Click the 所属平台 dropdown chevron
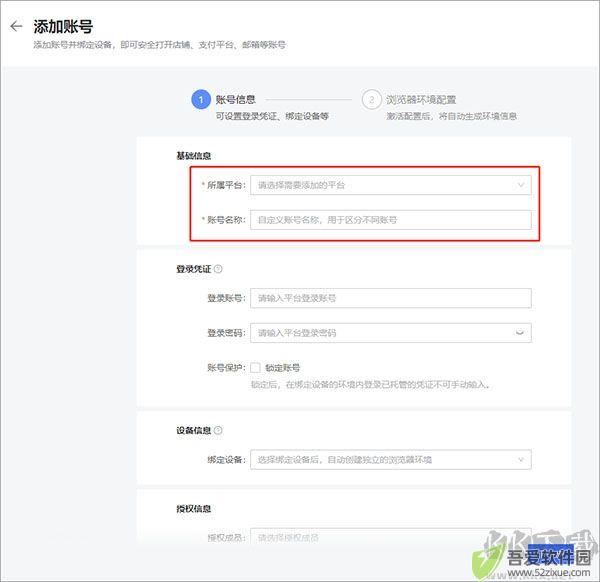The height and width of the screenshot is (582, 600). (521, 185)
